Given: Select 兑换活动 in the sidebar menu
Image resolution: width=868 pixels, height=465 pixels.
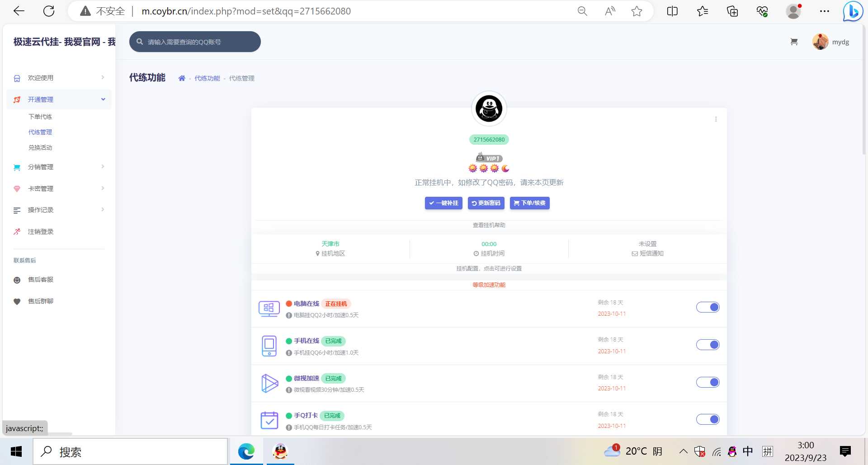Looking at the screenshot, I should 40,147.
